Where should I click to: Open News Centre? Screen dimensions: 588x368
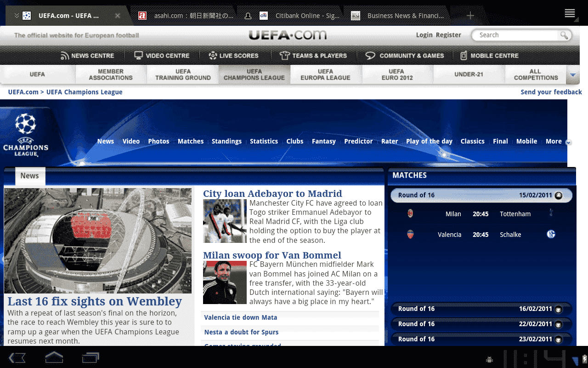(87, 56)
